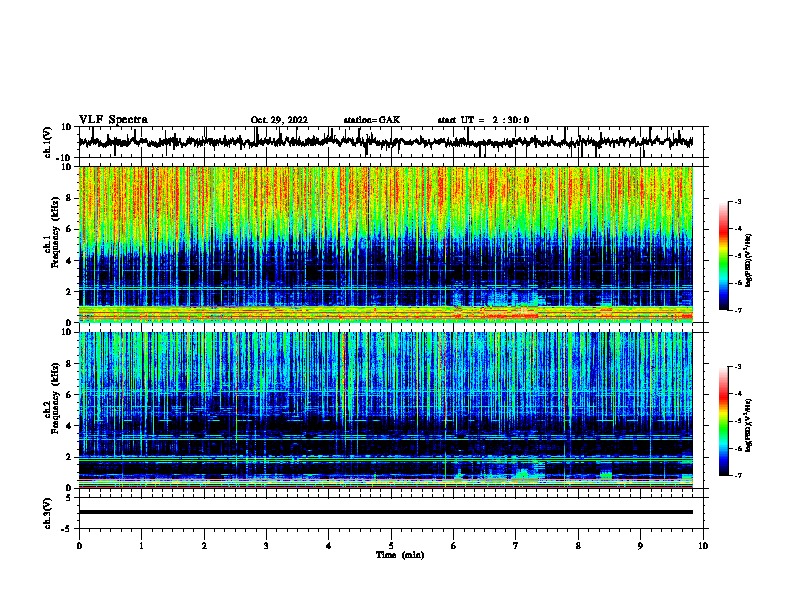The height and width of the screenshot is (612, 792).
Task: Click the "5" tick on ch.3(V) axis
Action: click(x=69, y=498)
